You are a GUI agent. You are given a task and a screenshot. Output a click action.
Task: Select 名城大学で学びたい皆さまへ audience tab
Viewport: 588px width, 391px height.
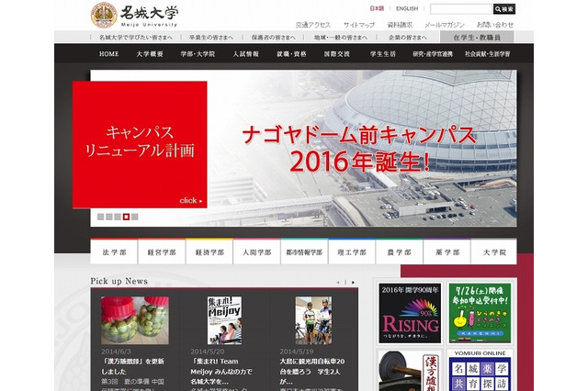[x=136, y=38]
